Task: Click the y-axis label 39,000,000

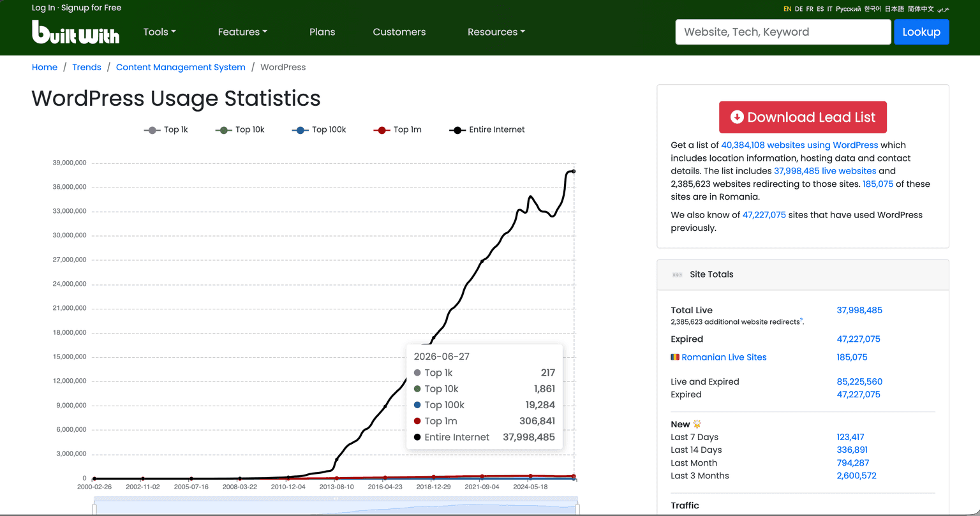Action: pyautogui.click(x=70, y=163)
